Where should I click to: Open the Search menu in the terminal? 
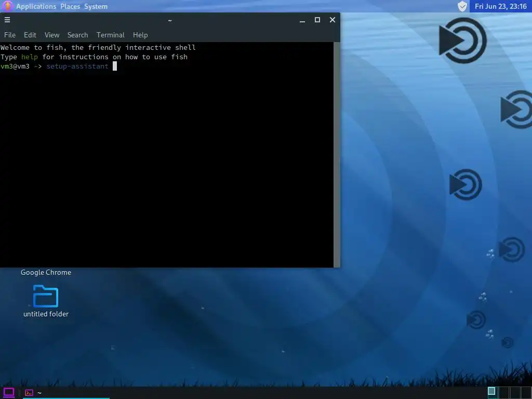77,35
